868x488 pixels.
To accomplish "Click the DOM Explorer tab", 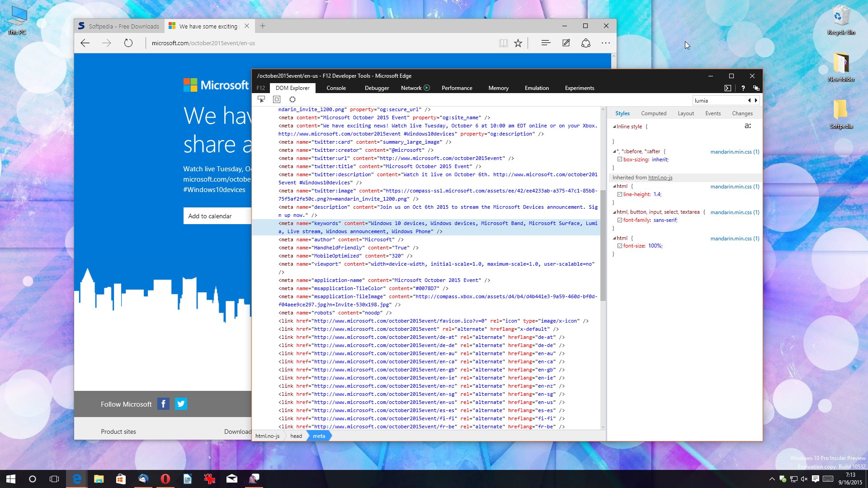I will (292, 88).
